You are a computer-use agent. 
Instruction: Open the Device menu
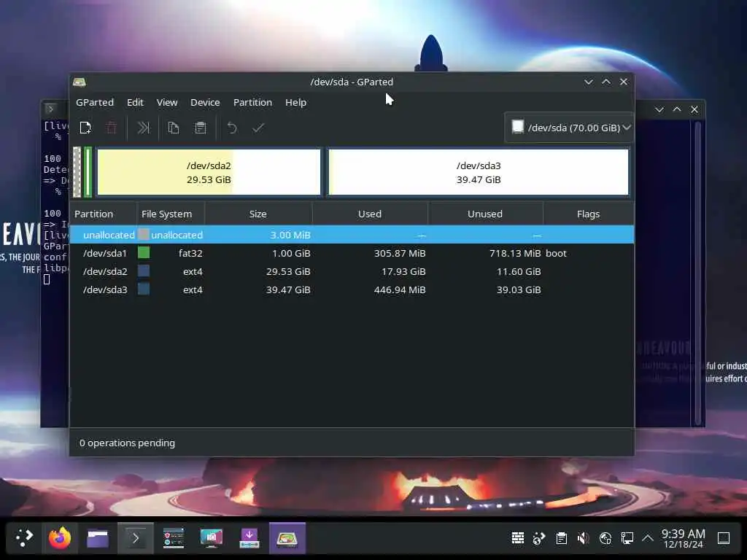click(205, 102)
